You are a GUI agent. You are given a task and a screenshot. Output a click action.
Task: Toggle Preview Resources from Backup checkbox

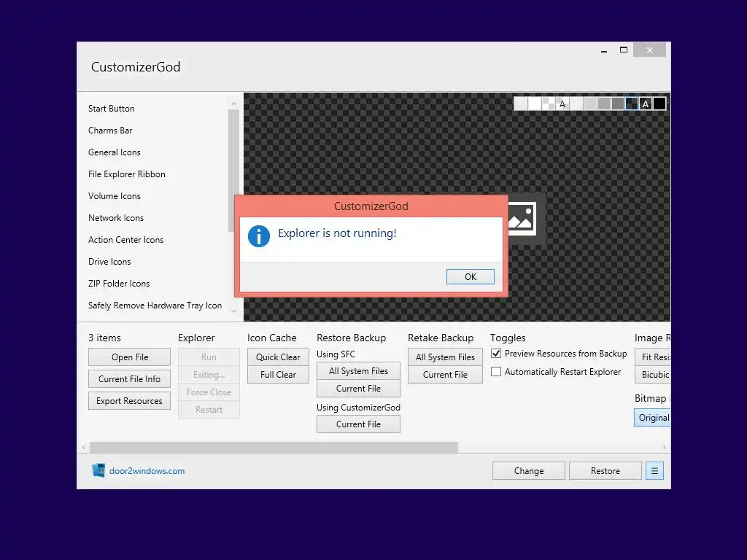(496, 354)
